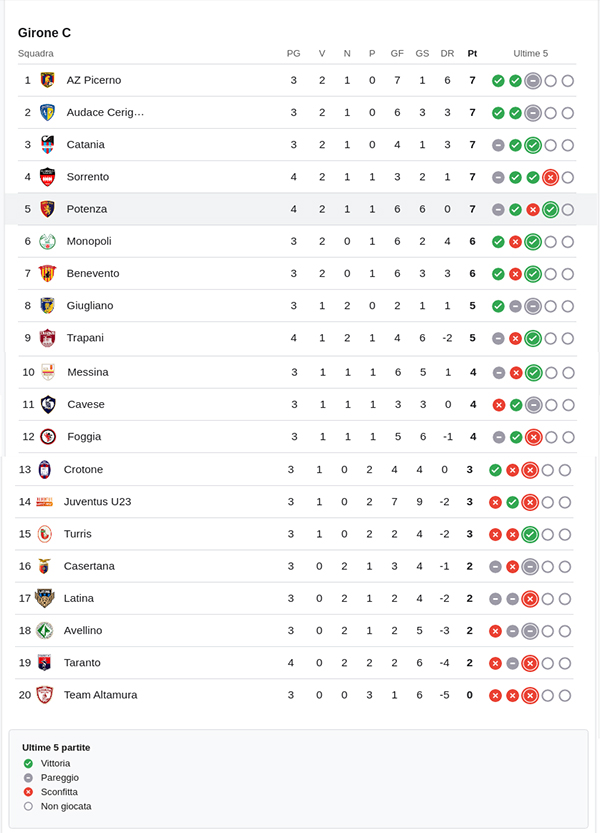Click the Catania club logo
This screenshot has width=600, height=833.
(47, 145)
